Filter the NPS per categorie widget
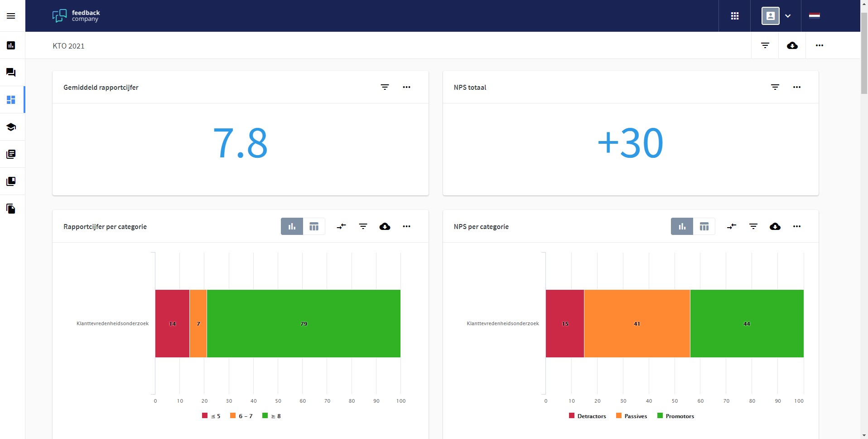This screenshot has height=439, width=868. (x=753, y=226)
